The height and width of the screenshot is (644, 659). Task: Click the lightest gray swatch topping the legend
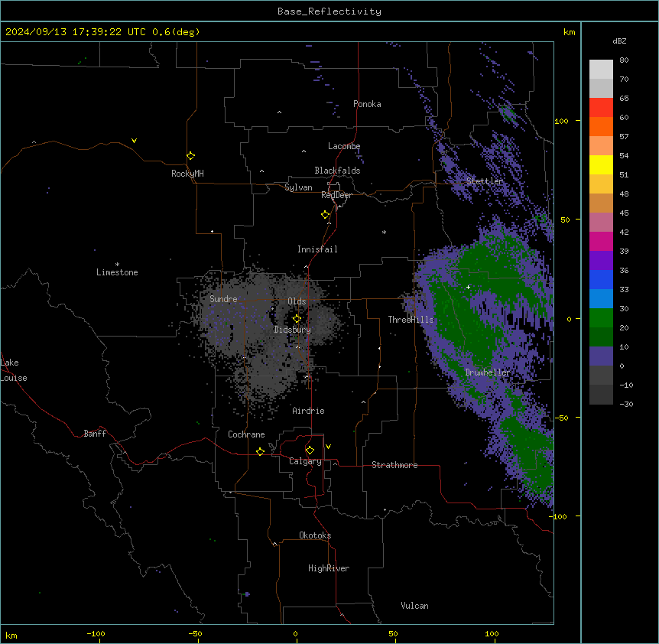coord(601,70)
